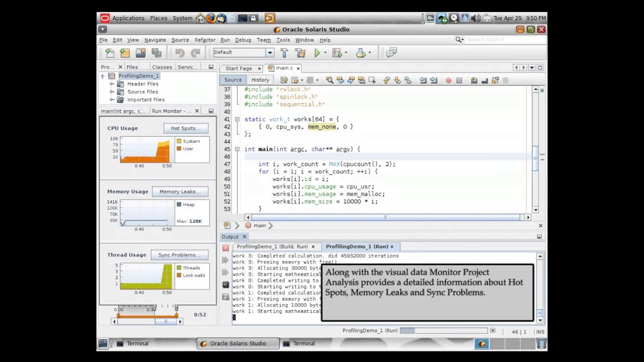
Task: Click the New File toolbar icon
Action: (110, 53)
